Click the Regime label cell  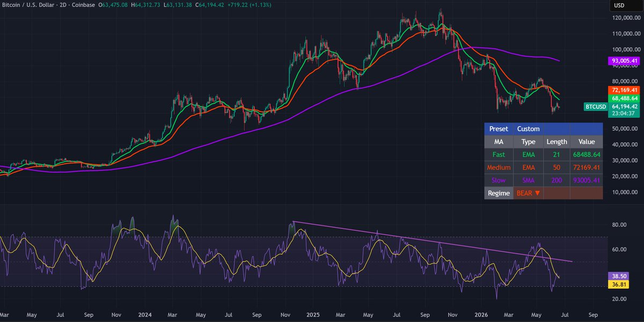(499, 193)
